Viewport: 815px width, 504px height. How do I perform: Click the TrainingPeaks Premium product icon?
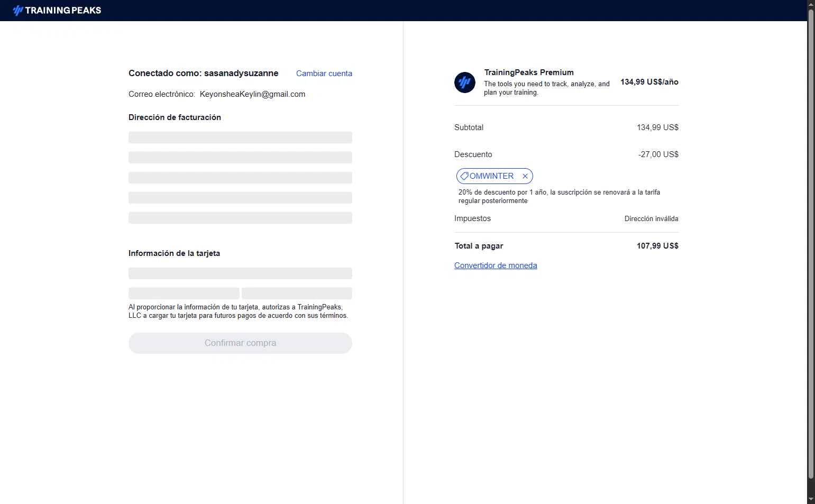tap(465, 83)
